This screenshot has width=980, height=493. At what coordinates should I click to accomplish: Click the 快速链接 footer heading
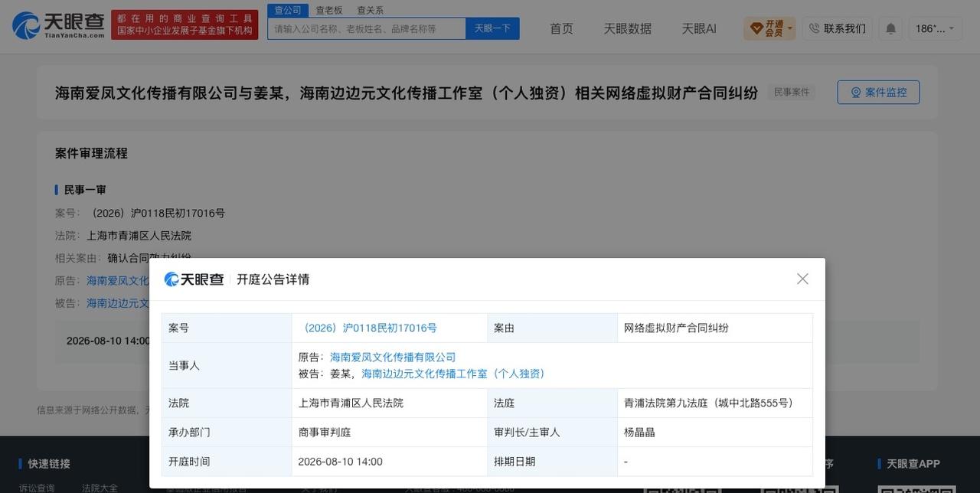point(49,463)
